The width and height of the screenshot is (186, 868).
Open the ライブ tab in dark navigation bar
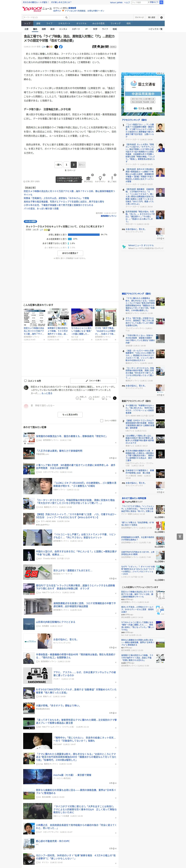tap(49, 24)
